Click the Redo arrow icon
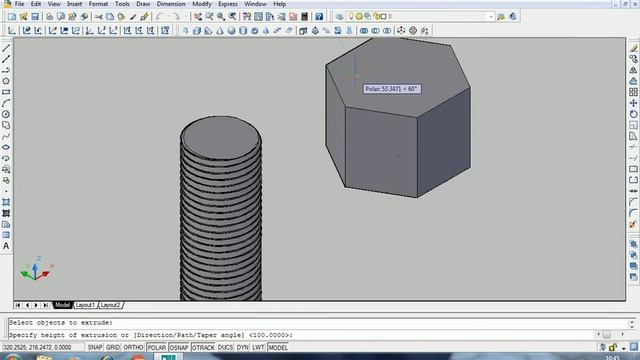 pos(176,17)
